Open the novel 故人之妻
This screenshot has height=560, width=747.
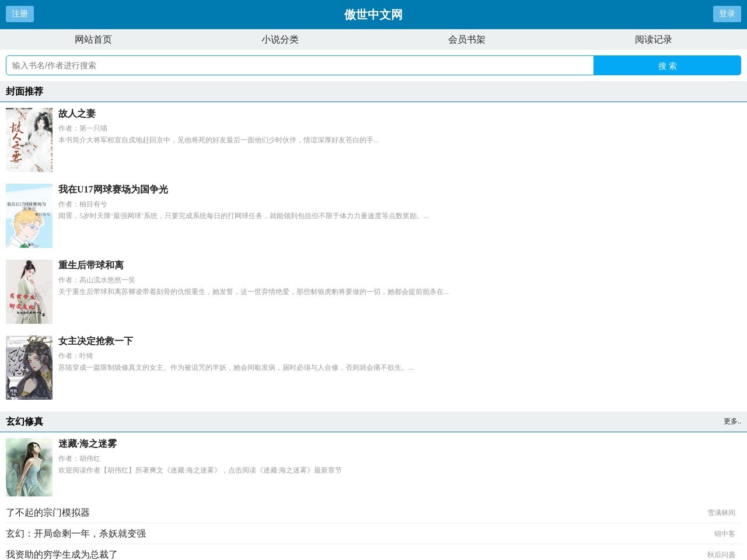[77, 113]
